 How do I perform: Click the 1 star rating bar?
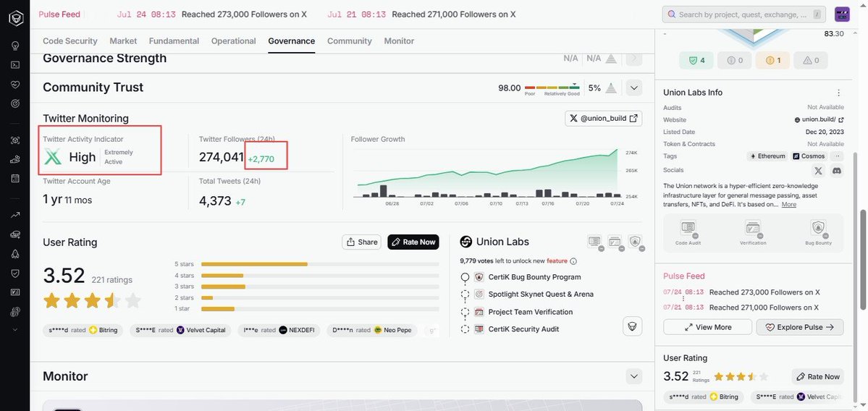click(x=320, y=309)
